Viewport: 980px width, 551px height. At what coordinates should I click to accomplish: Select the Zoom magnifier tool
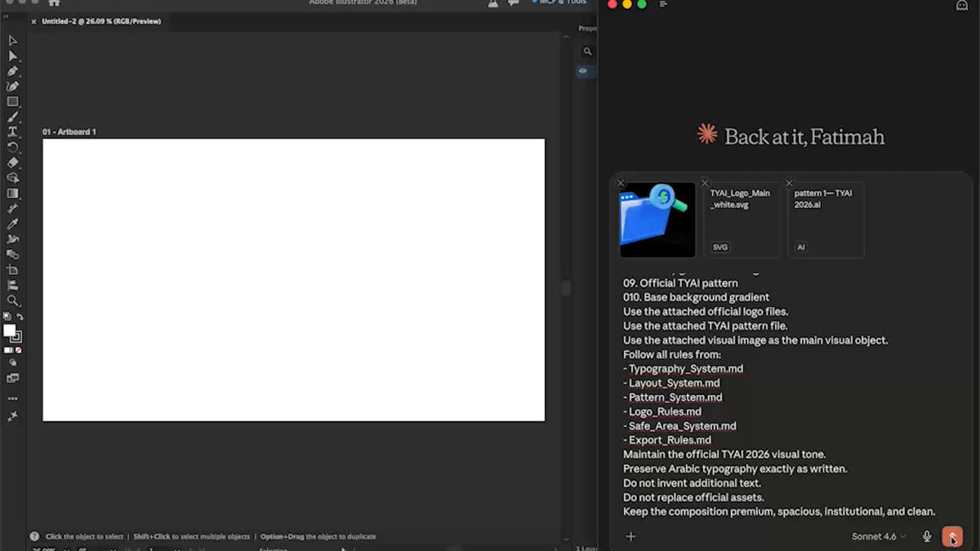point(12,300)
